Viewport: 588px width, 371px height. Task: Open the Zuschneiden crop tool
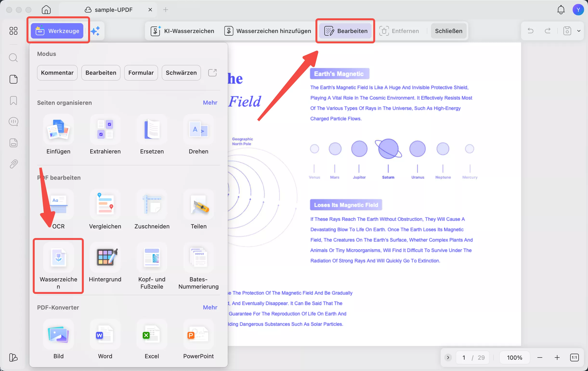(152, 210)
